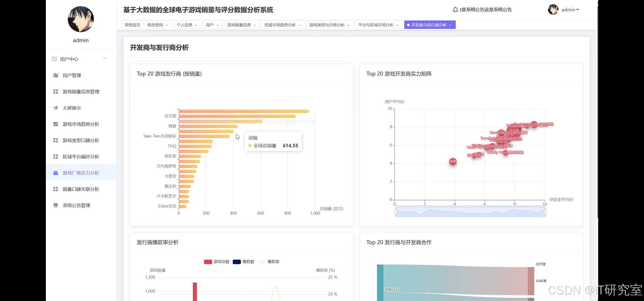Open 系统公告管理 in the sidebar

click(81, 205)
